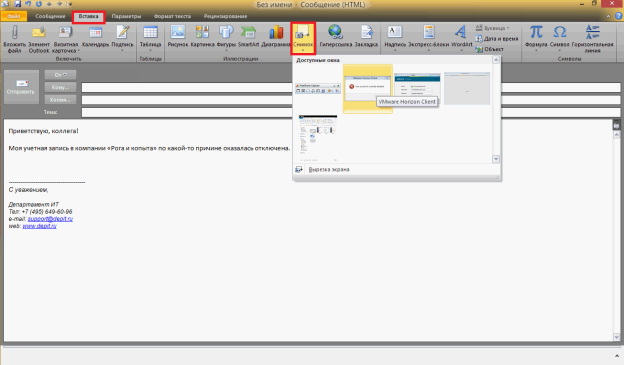Insert an Элемент Outlook item
Viewport: 624px width, 365px height.
[39, 39]
